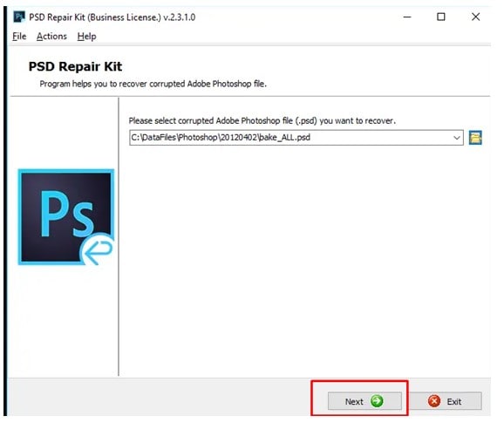504x423 pixels.
Task: Open the Help menu
Action: 87,37
